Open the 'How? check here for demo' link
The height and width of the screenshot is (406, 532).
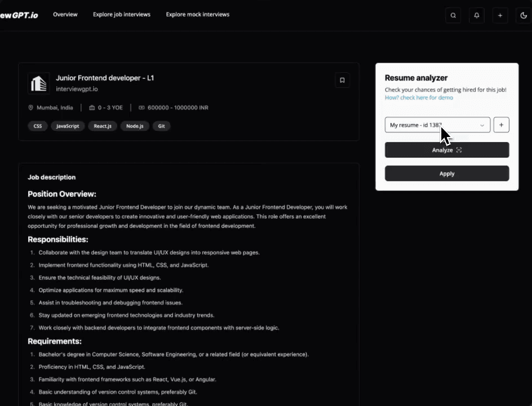pos(418,98)
